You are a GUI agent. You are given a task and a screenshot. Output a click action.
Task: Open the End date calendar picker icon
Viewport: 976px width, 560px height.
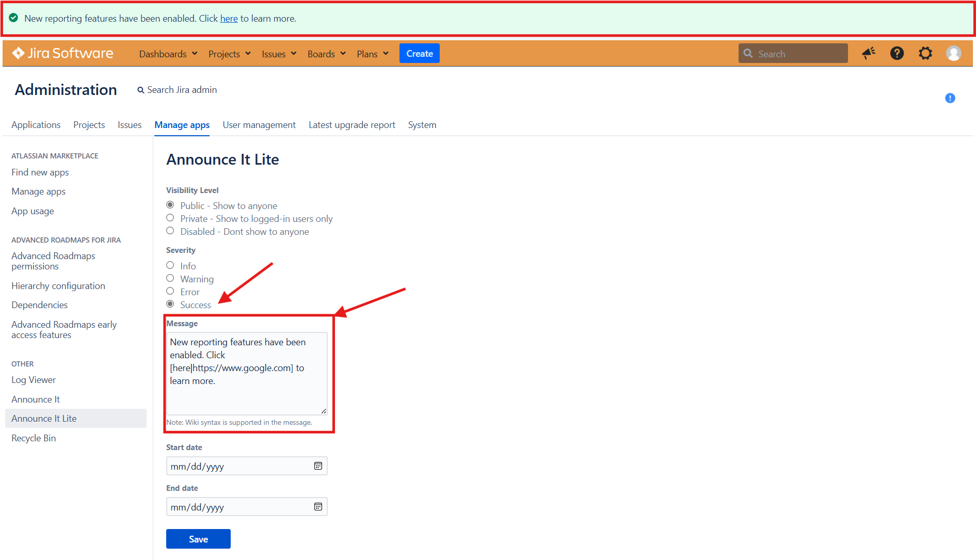(x=318, y=507)
